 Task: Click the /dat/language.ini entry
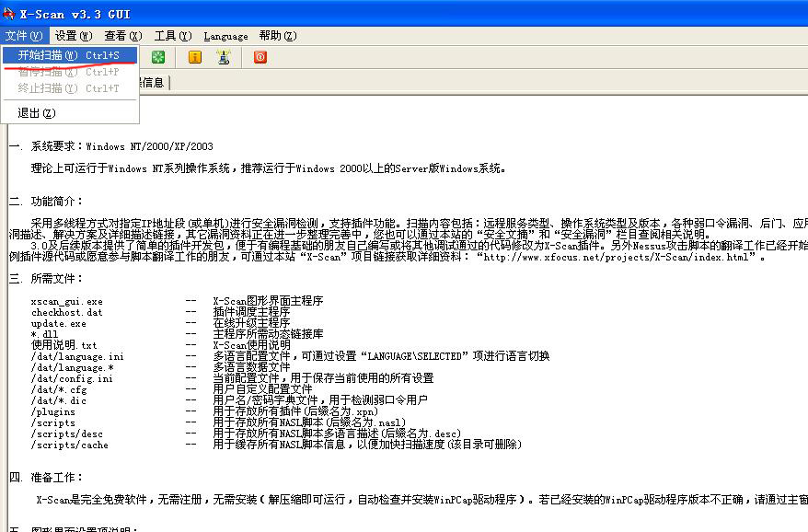[x=77, y=356]
